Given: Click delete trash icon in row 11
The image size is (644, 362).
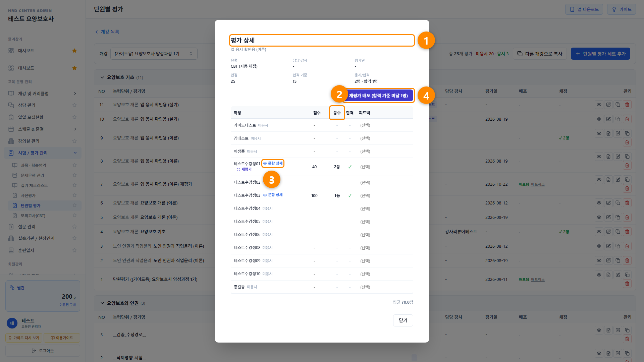Looking at the screenshot, I should pyautogui.click(x=627, y=105).
